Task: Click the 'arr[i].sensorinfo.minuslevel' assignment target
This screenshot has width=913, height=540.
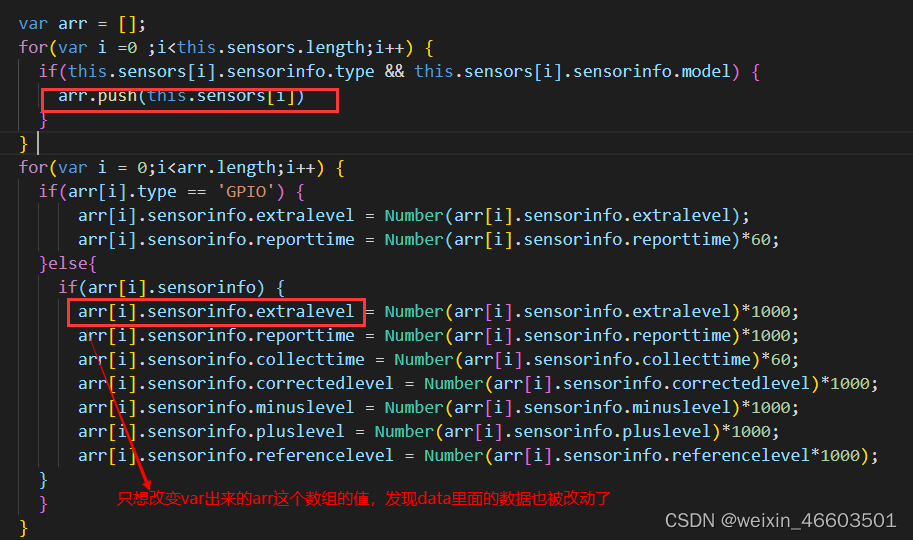Action: [x=216, y=407]
